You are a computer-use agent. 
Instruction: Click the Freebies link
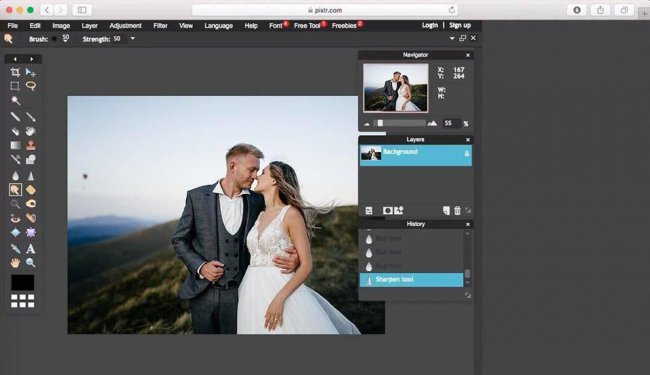pyautogui.click(x=344, y=26)
